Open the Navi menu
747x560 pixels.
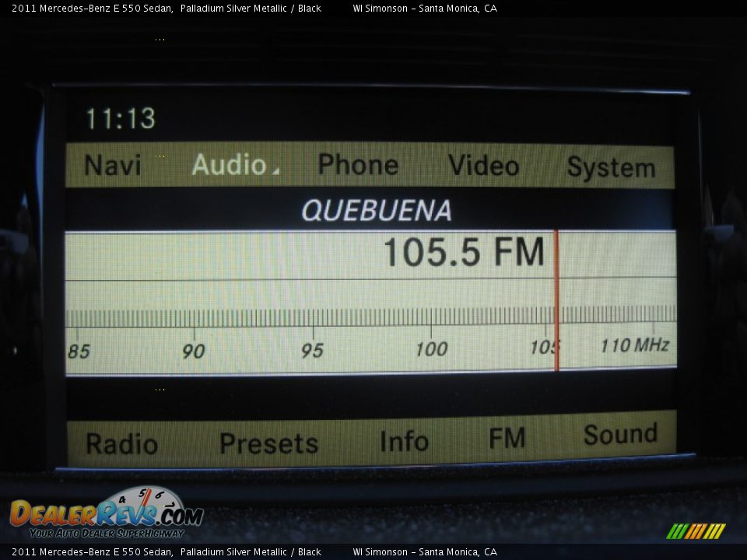point(113,166)
